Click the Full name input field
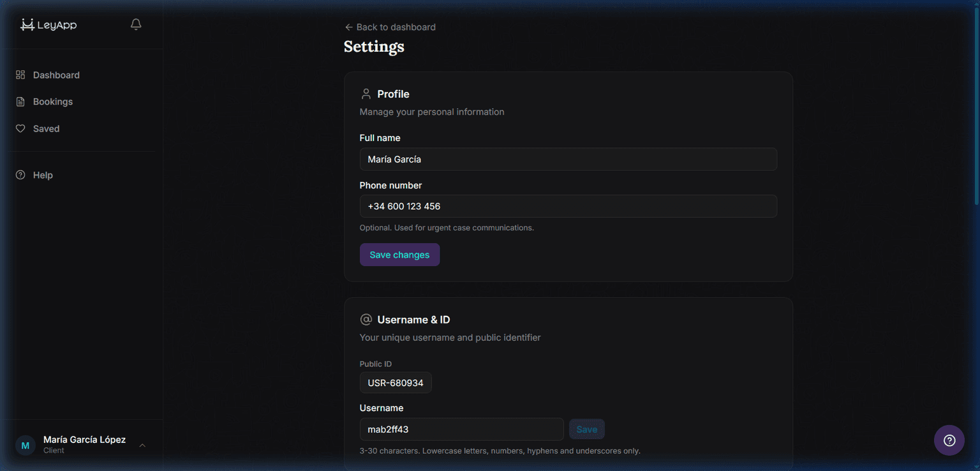Screen dimensions: 980x471 [568, 159]
